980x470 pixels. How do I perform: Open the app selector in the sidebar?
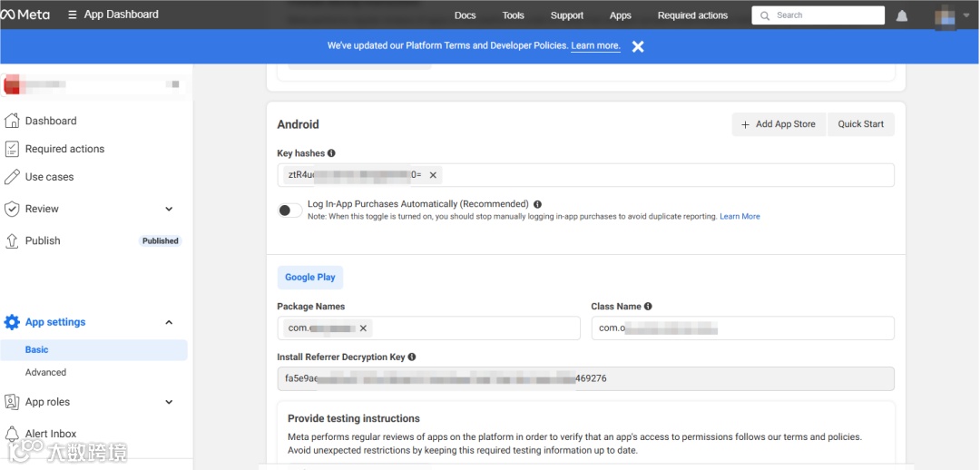(x=93, y=85)
